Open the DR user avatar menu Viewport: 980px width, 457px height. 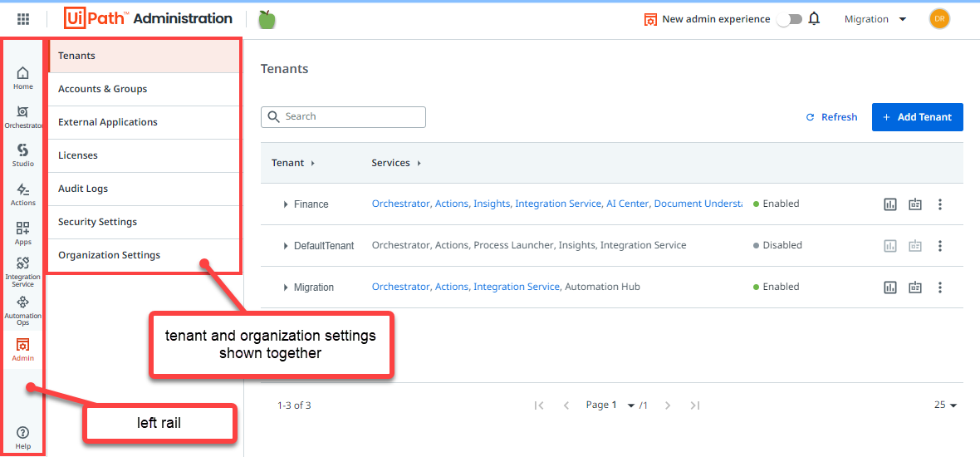938,19
